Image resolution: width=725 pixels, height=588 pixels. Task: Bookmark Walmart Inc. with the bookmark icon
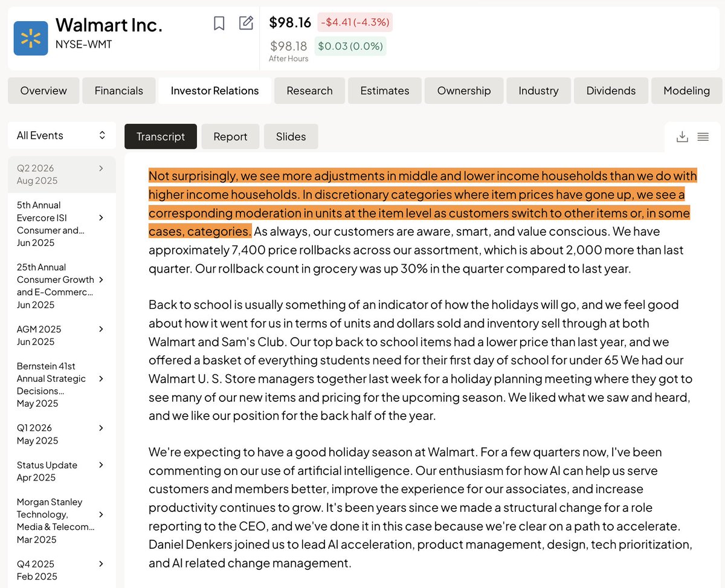pyautogui.click(x=219, y=24)
